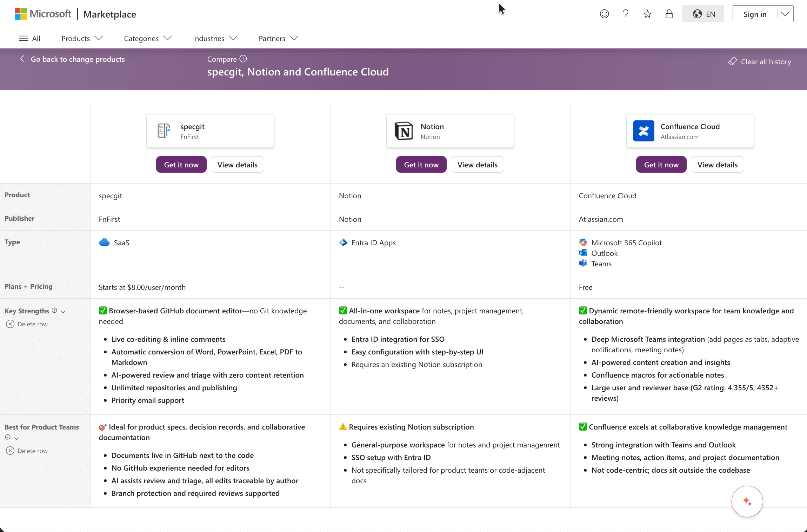
Task: Click the eraser icon beside Clear all history
Action: click(x=732, y=62)
